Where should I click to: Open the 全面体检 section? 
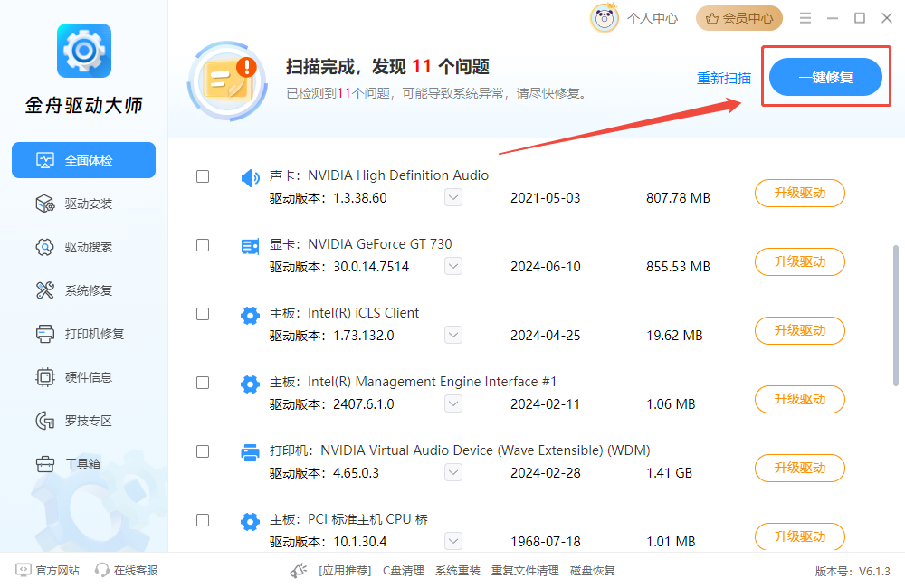pos(83,160)
